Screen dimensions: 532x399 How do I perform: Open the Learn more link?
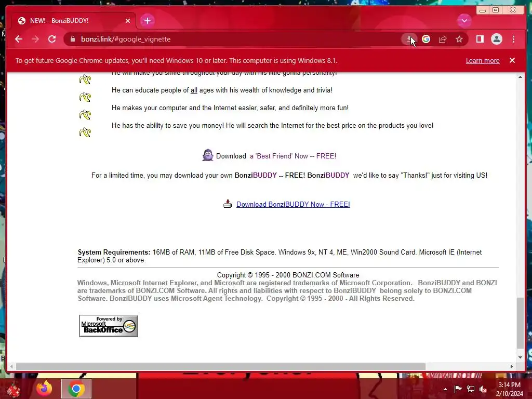coord(483,60)
